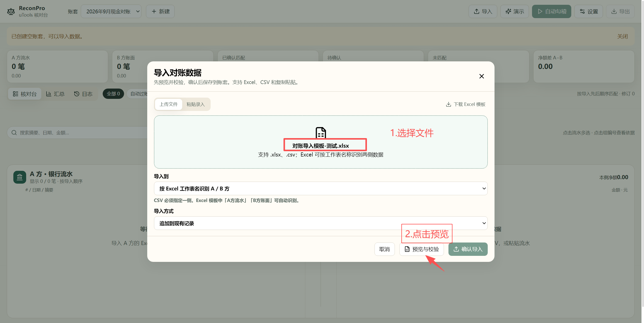Open the 导入方式 dropdown
This screenshot has height=323, width=644.
321,223
